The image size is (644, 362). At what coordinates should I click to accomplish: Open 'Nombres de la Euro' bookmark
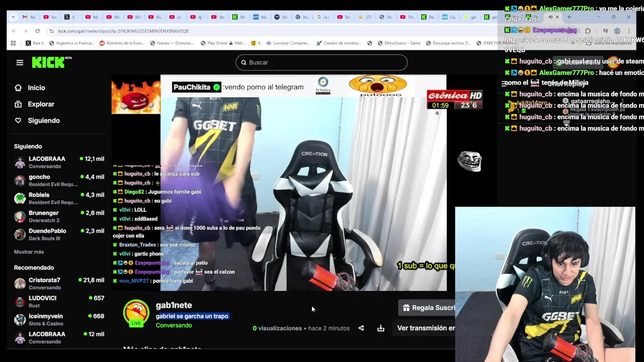pos(122,43)
